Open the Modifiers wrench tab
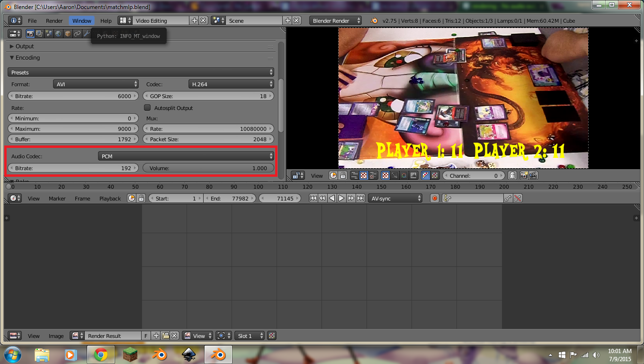Viewport: 644px width, 364px height. (87, 33)
